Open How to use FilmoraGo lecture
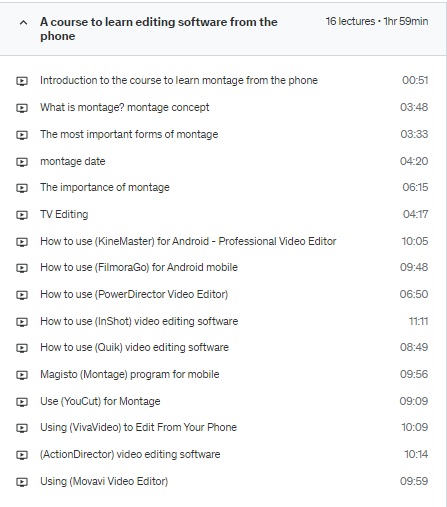The width and height of the screenshot is (447, 507). (x=139, y=267)
